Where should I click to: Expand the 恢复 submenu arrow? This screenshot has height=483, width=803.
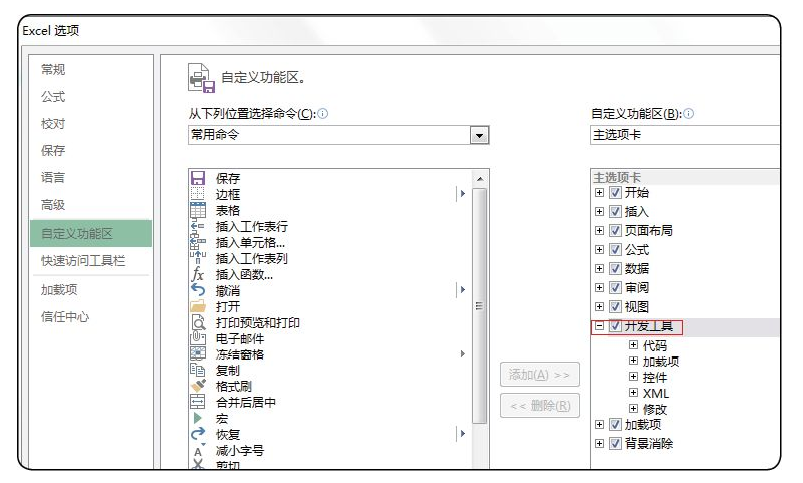462,434
